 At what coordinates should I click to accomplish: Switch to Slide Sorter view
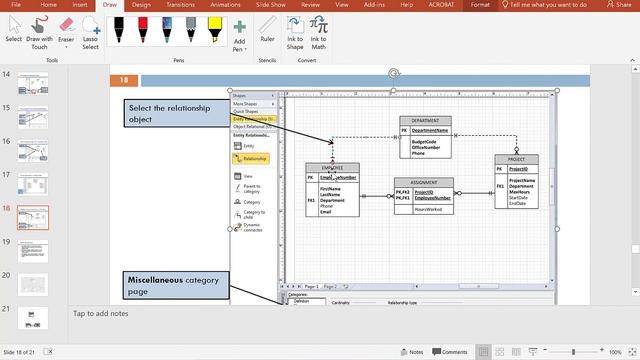pos(500,352)
